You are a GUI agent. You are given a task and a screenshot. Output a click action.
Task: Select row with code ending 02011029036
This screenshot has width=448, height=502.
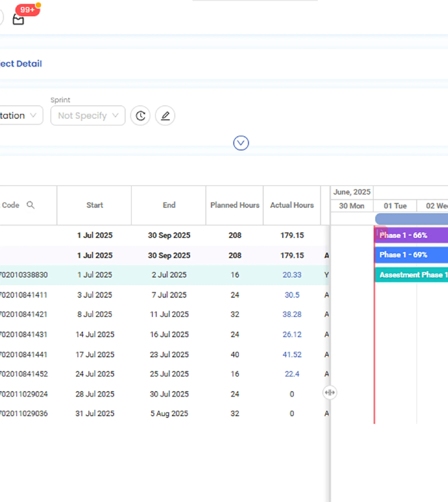164,413
